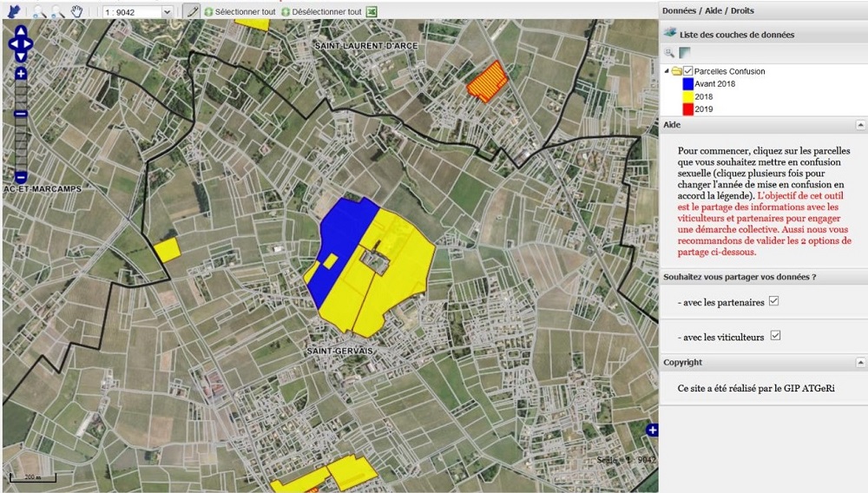Click the small yellow parcel near Ac-et-Marcamps
Screen dimensions: 868x493
(x=167, y=250)
